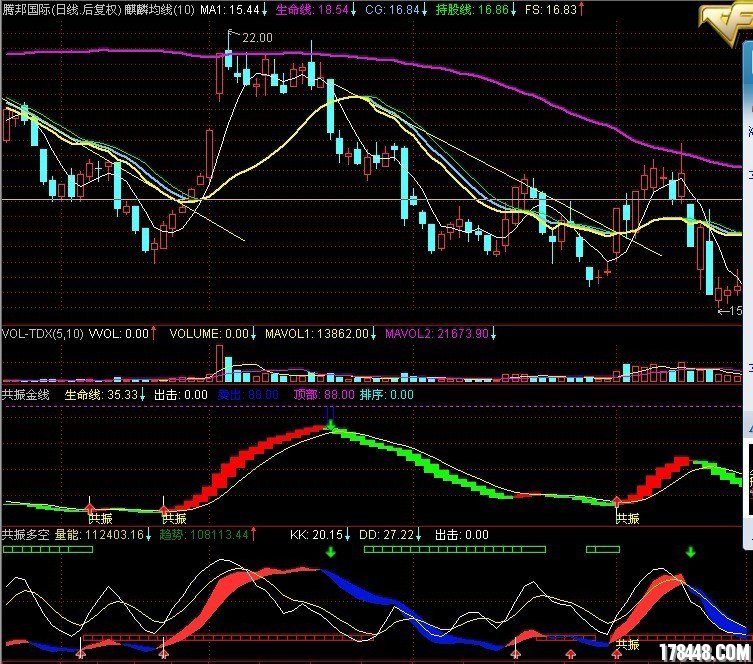
Task: Click the first red up arrow at bottom left
Action: [x=81, y=653]
